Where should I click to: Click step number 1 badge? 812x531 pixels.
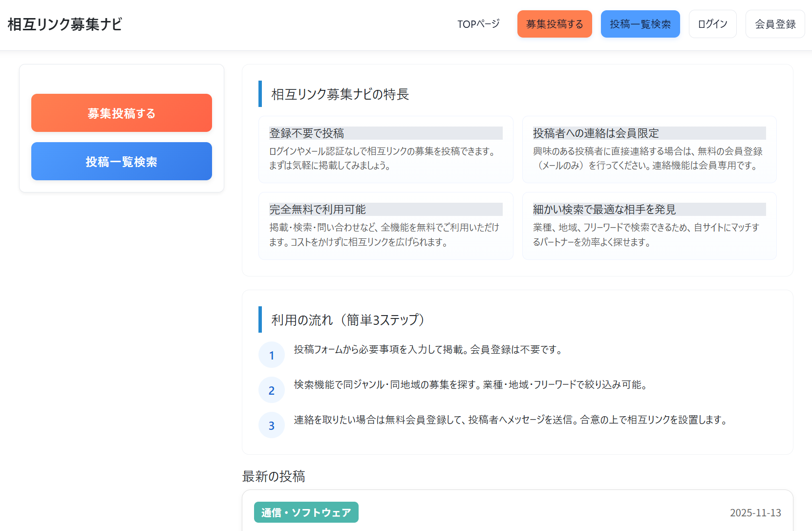click(x=272, y=355)
